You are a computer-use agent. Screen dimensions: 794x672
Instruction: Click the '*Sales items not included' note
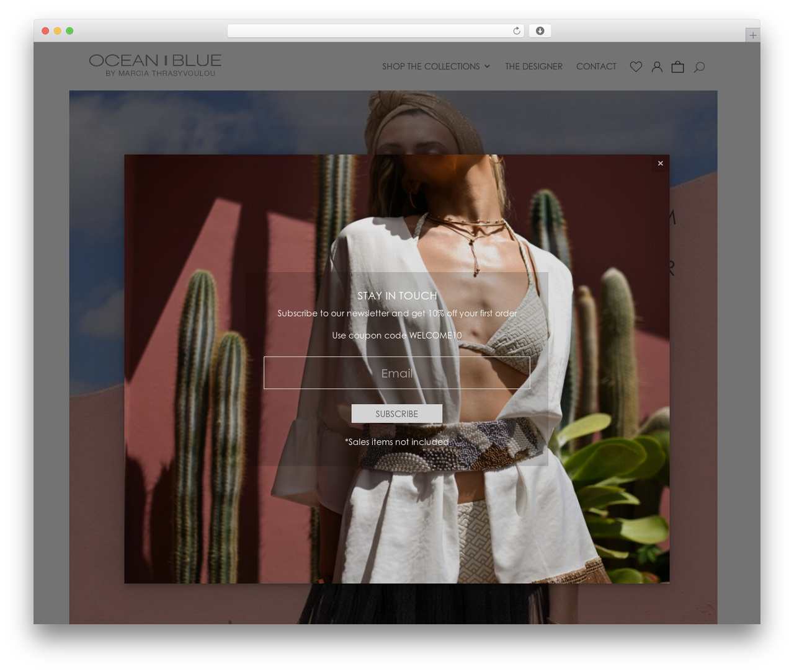(x=397, y=442)
